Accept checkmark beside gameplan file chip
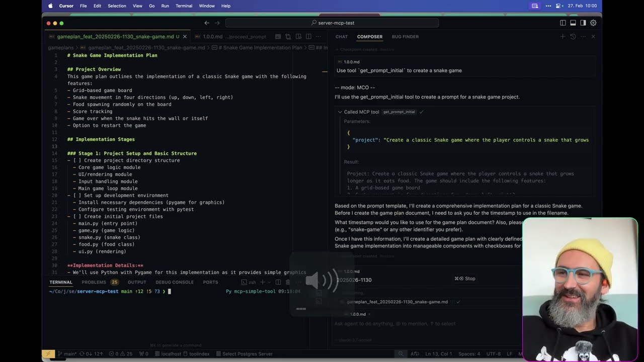Screen dimensions: 644x362 [458, 302]
